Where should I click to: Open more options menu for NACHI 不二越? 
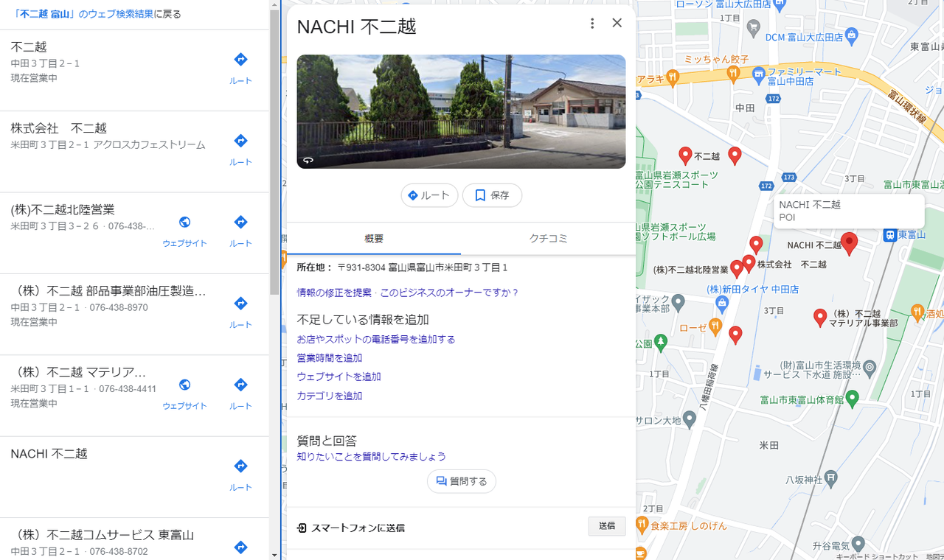tap(591, 24)
